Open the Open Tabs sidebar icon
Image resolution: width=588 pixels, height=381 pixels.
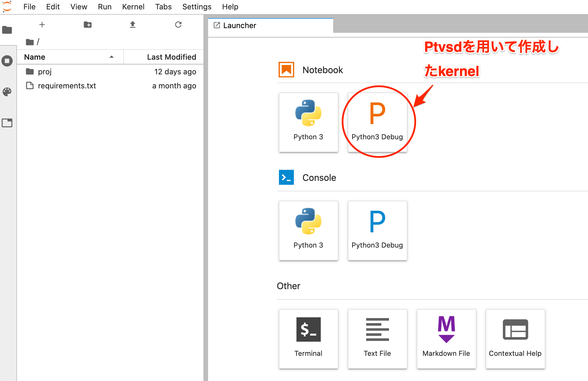(x=7, y=123)
